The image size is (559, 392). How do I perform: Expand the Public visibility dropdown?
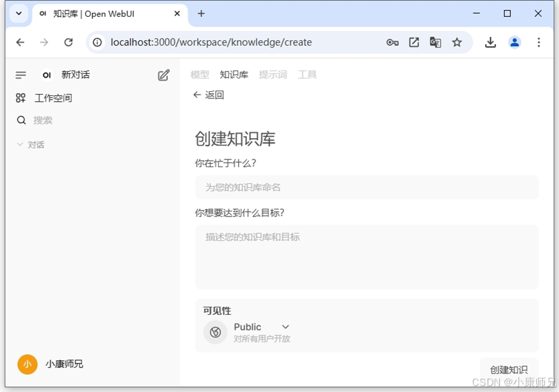[285, 327]
